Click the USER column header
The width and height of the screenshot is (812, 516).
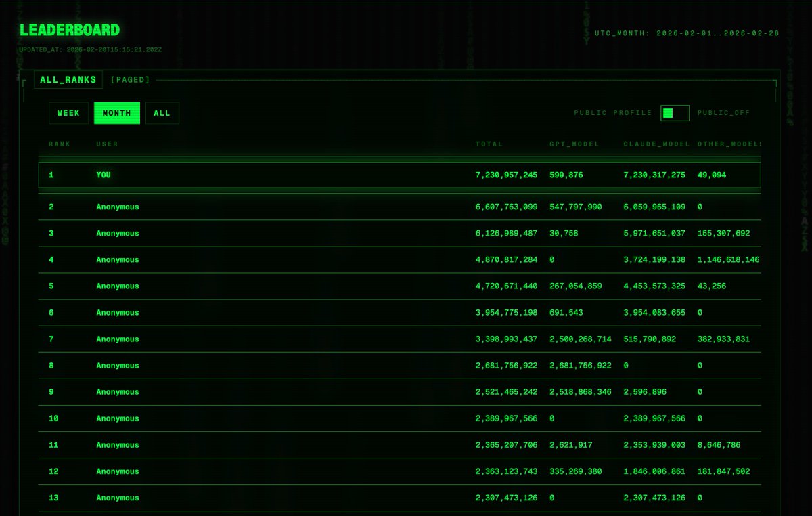[107, 144]
